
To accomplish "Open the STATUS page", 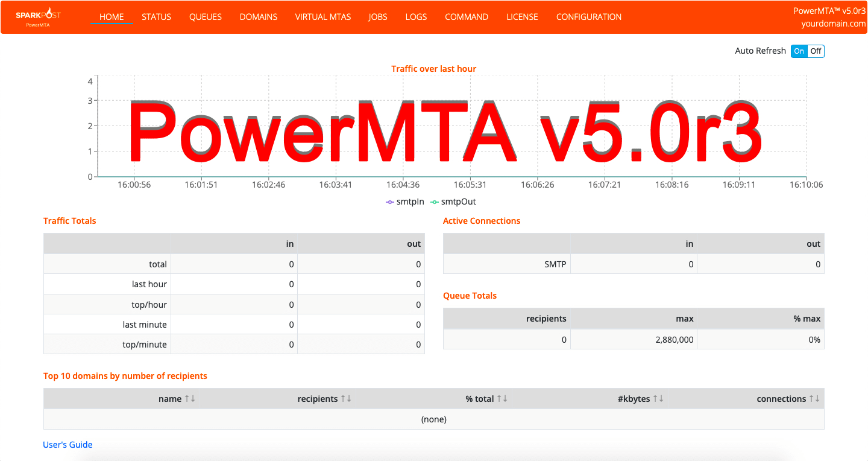I will coord(156,17).
